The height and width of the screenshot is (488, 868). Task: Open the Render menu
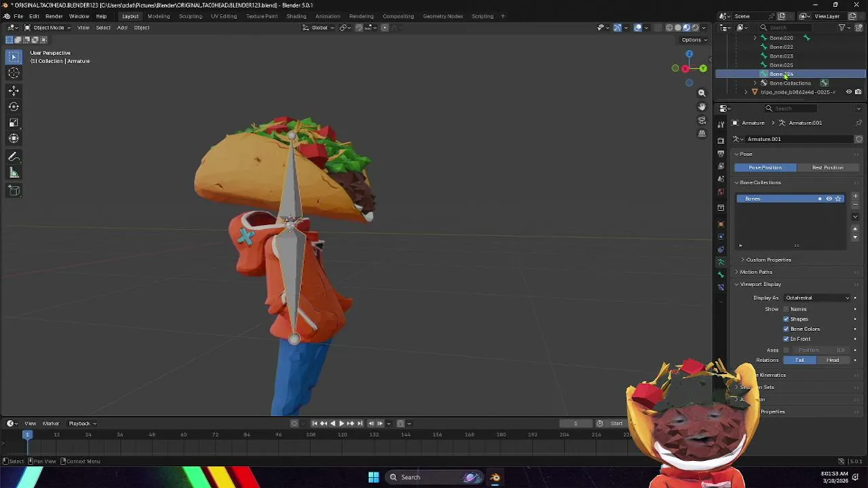(54, 16)
